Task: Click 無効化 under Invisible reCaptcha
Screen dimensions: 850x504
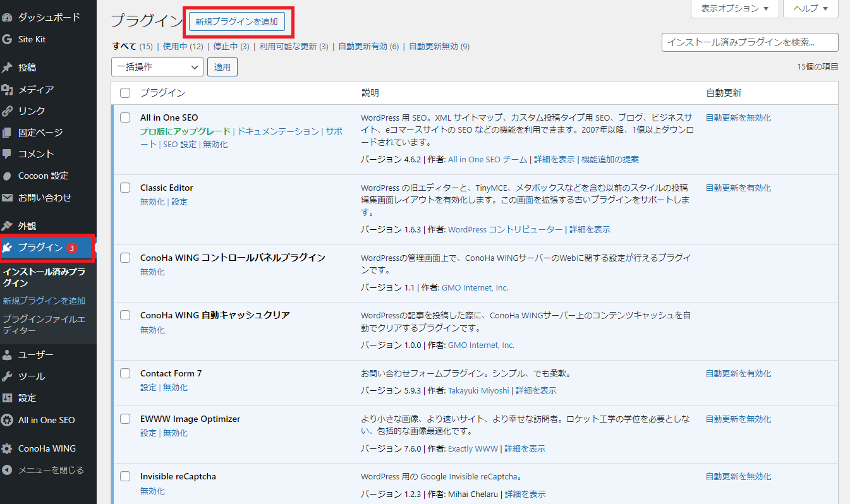Action: coord(152,491)
